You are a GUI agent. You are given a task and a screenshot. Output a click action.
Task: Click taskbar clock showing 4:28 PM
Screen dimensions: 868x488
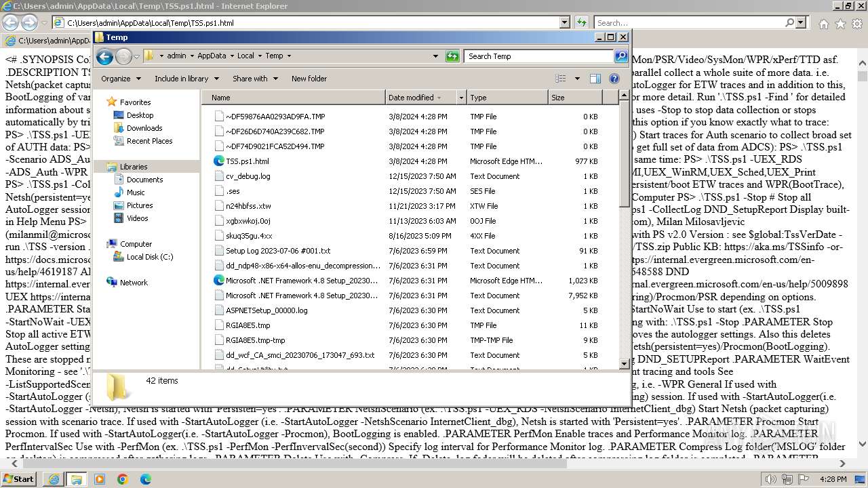click(833, 479)
